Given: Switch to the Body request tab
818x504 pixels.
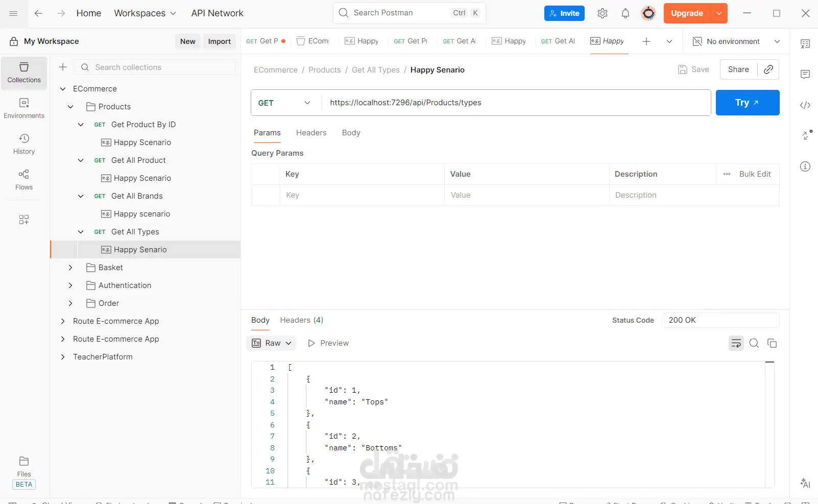Looking at the screenshot, I should (351, 133).
